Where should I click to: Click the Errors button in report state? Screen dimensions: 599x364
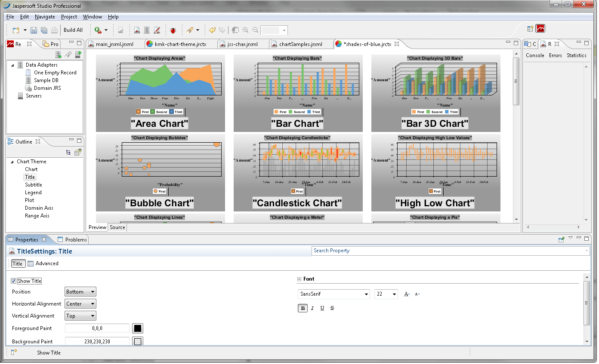pyautogui.click(x=556, y=55)
